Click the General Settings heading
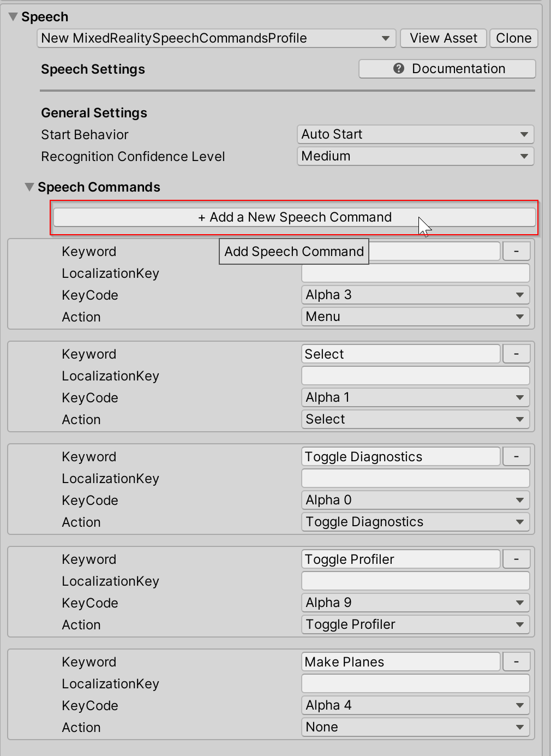 point(94,113)
